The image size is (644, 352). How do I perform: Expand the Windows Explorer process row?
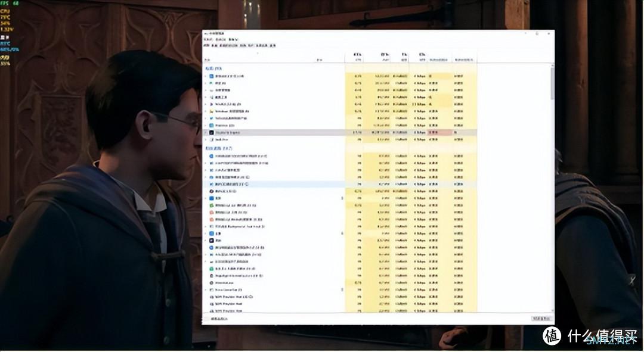coord(206,111)
